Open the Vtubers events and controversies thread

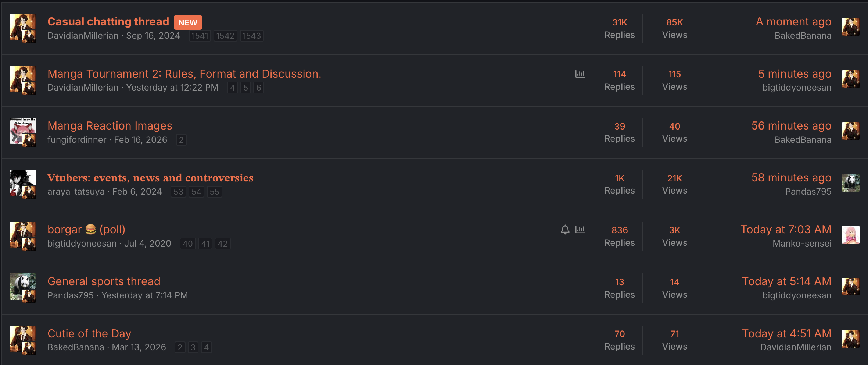click(150, 178)
